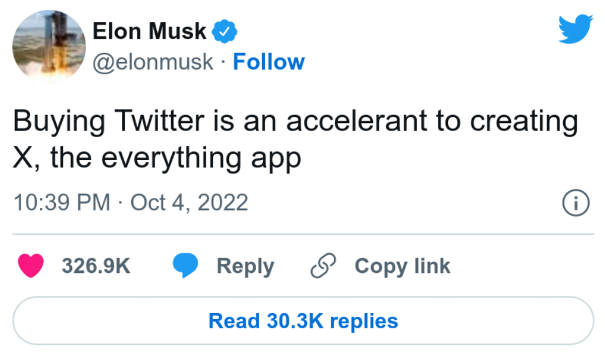The width and height of the screenshot is (605, 364).
Task: Select the Copy link text
Action: 402,266
